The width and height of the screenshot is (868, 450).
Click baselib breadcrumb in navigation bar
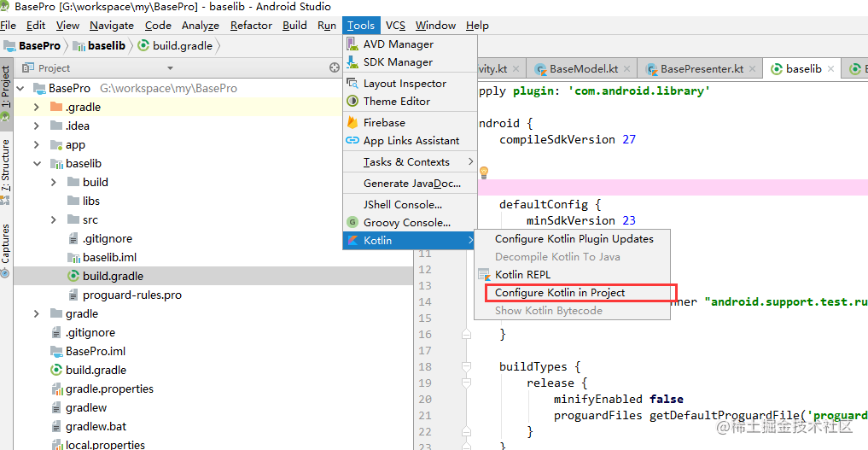[x=100, y=46]
